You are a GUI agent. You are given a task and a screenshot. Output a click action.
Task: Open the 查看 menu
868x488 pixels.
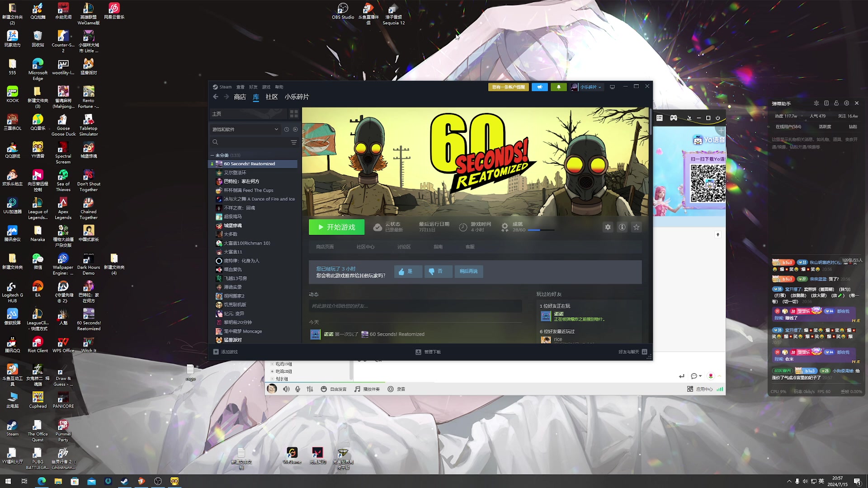(x=240, y=87)
